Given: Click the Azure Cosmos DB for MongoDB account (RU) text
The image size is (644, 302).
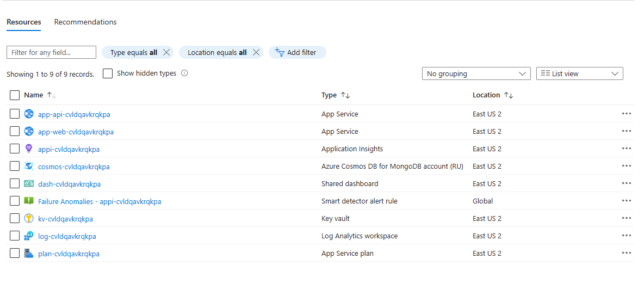Looking at the screenshot, I should (392, 167).
